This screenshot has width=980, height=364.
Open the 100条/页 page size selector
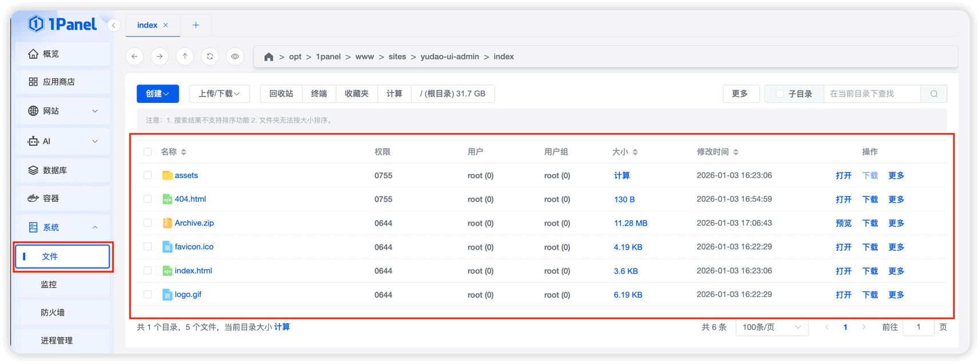click(x=771, y=327)
